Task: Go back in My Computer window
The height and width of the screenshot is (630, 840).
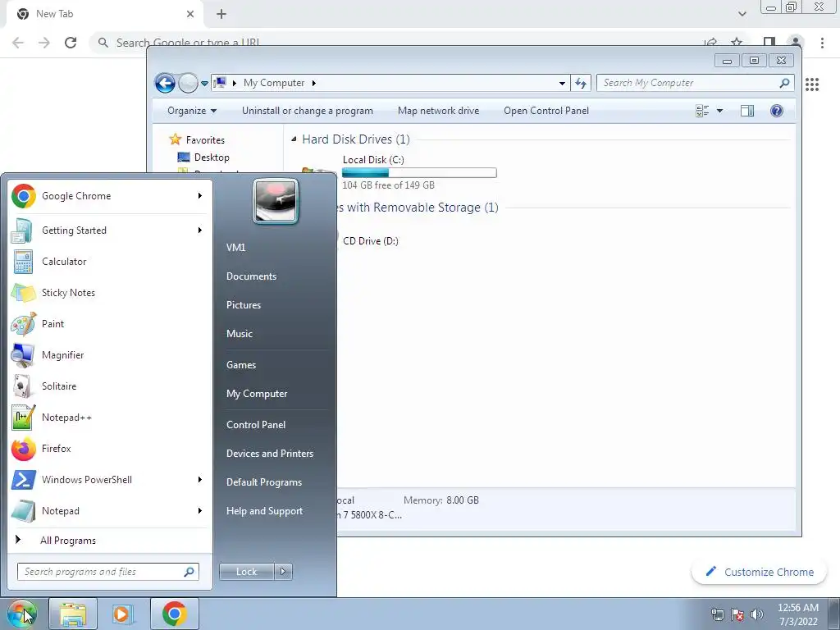Action: click(x=165, y=83)
